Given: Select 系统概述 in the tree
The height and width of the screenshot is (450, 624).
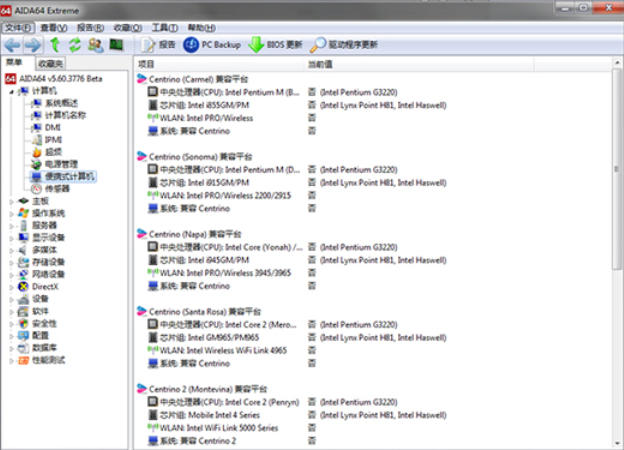Looking at the screenshot, I should [55, 103].
